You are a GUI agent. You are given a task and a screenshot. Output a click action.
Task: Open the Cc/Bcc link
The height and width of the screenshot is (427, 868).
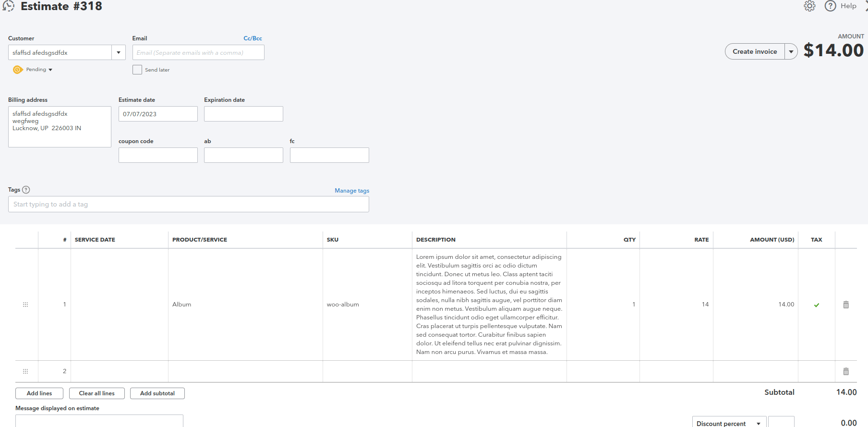pos(253,38)
